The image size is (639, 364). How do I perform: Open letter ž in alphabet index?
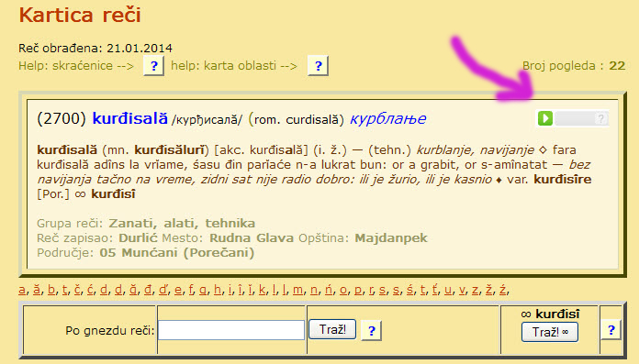point(488,290)
